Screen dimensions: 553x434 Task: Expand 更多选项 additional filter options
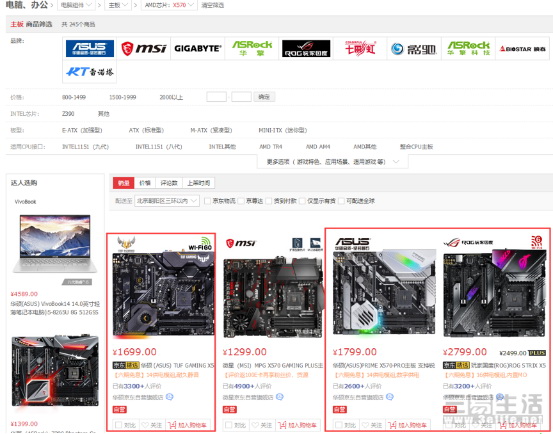point(333,162)
